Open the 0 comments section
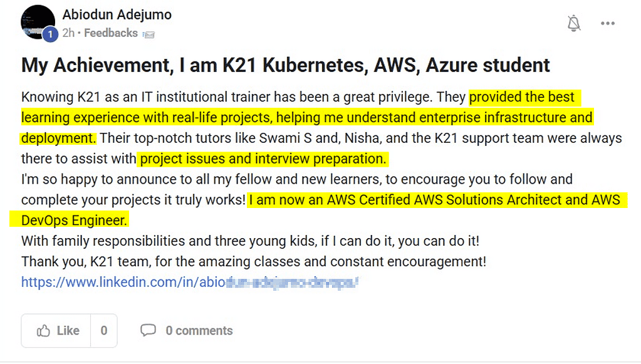Viewport: 641px width, 364px height. pos(199,331)
